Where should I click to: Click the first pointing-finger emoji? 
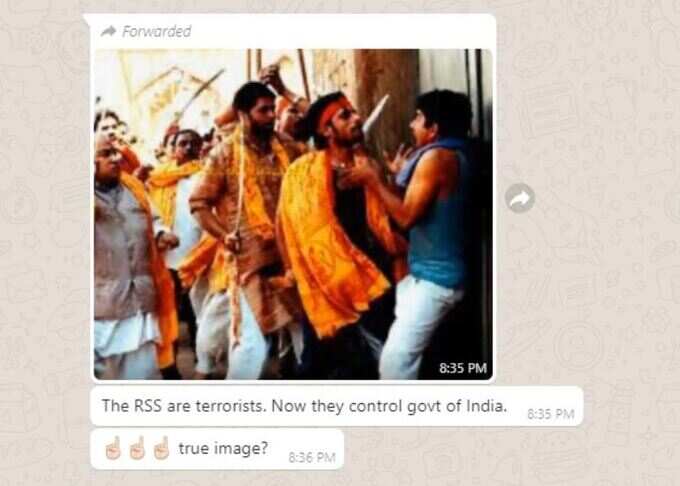click(x=112, y=448)
